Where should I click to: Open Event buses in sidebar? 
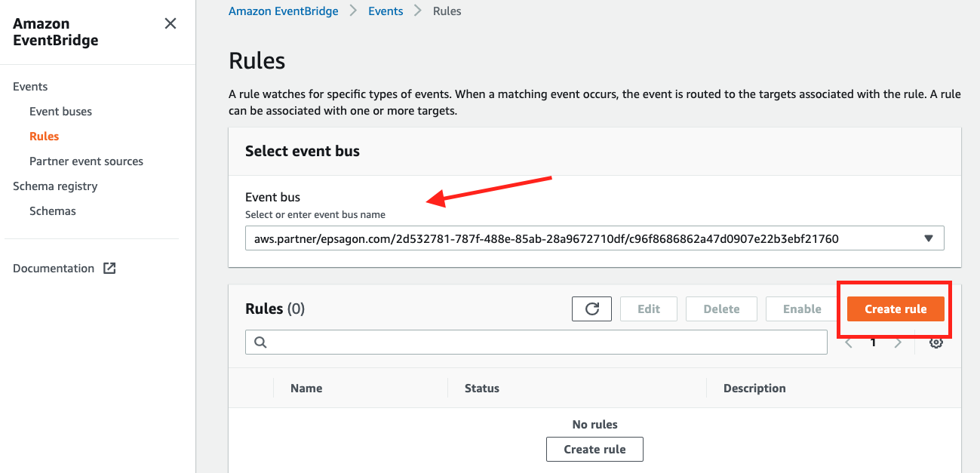point(60,112)
